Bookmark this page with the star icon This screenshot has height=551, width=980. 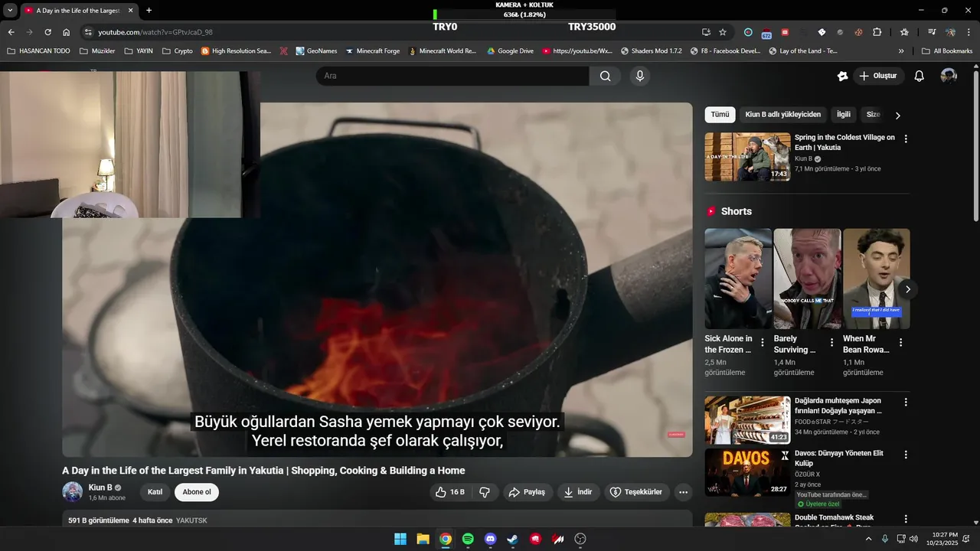[x=723, y=32]
